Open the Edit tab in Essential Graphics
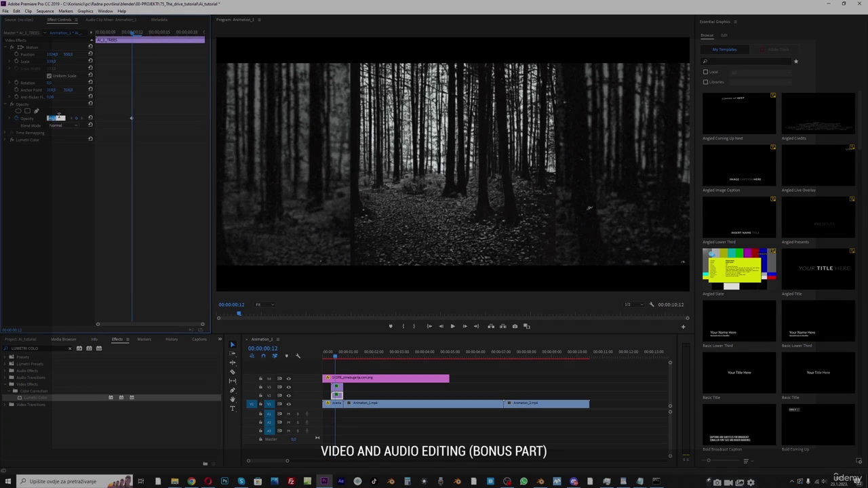This screenshot has width=868, height=488. pyautogui.click(x=724, y=35)
